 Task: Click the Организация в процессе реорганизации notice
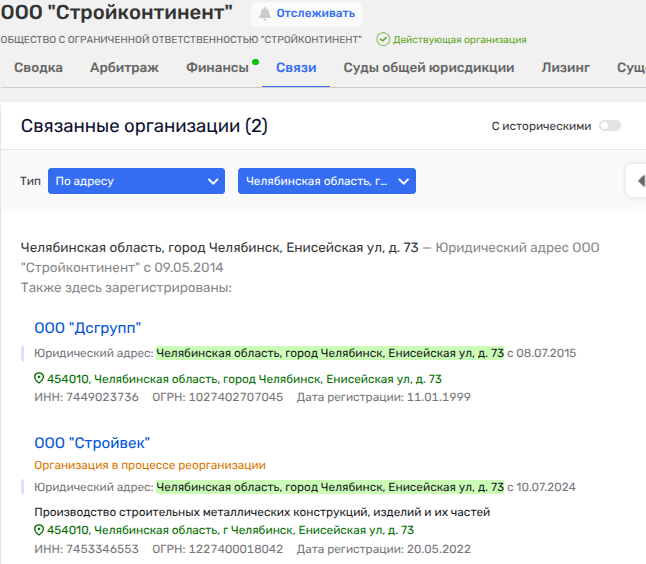click(150, 465)
